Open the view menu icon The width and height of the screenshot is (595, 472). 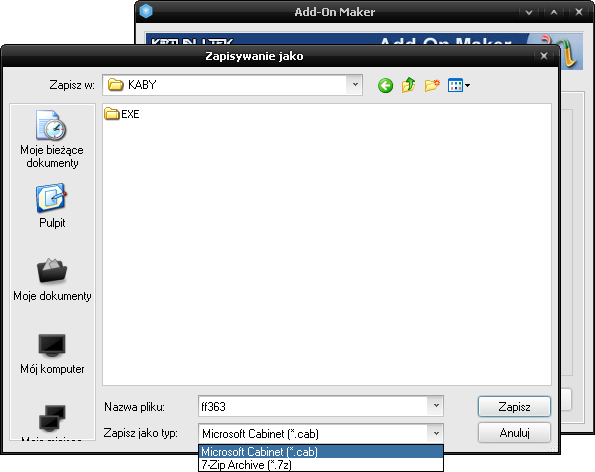pos(458,85)
